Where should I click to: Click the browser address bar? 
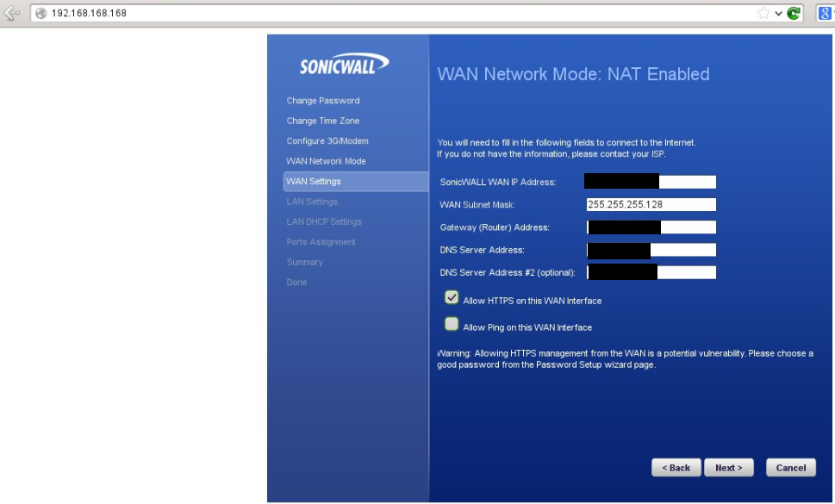point(388,13)
